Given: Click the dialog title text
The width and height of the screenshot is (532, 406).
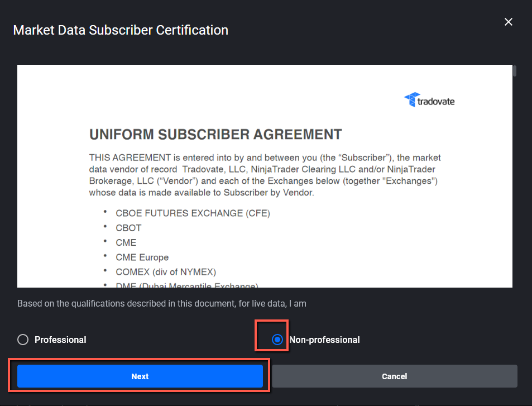Looking at the screenshot, I should coord(121,30).
